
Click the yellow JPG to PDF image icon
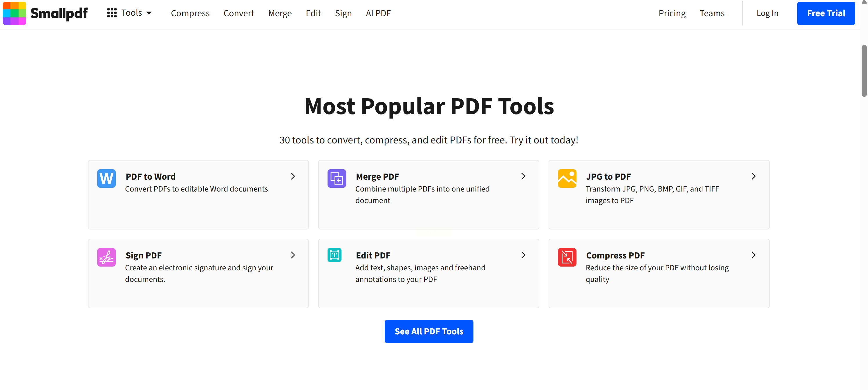[x=567, y=178]
